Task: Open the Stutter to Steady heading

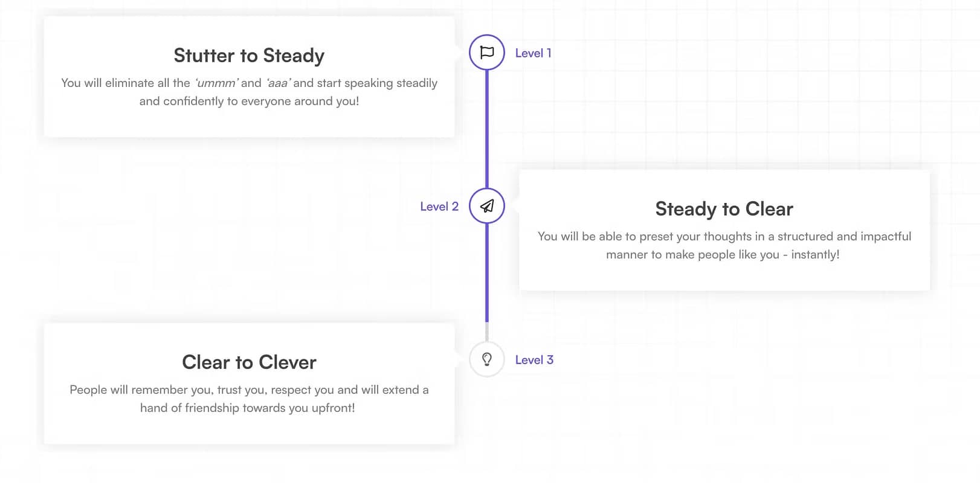Action: click(x=249, y=56)
